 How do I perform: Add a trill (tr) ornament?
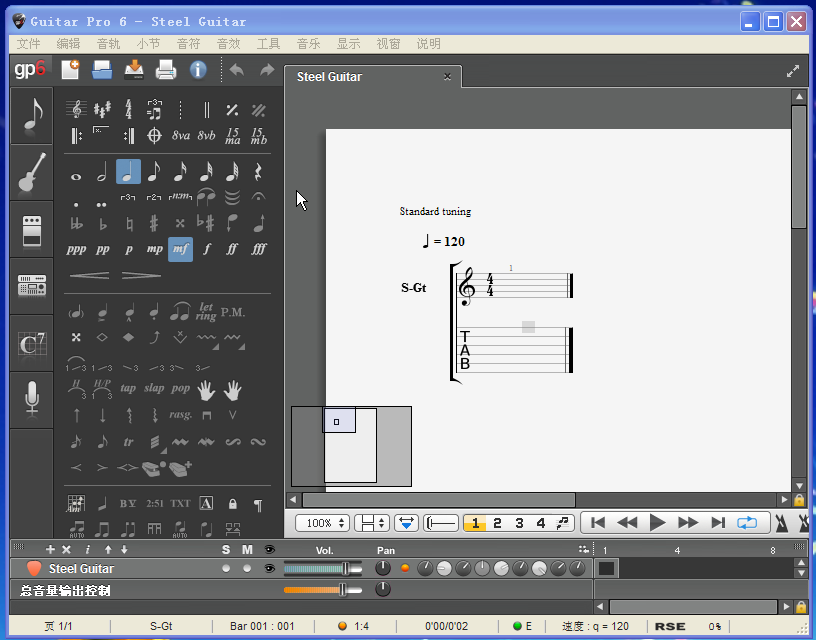[128, 442]
